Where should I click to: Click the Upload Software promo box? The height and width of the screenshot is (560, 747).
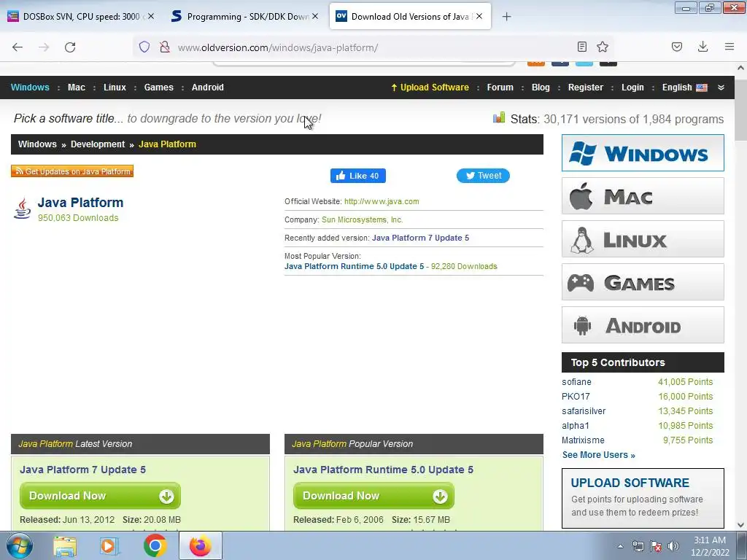click(x=643, y=498)
